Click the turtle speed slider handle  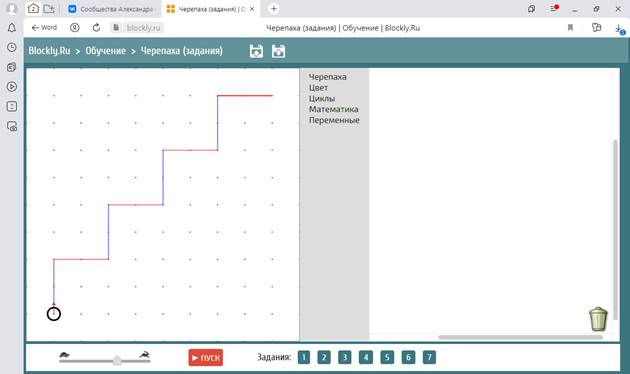click(x=117, y=360)
